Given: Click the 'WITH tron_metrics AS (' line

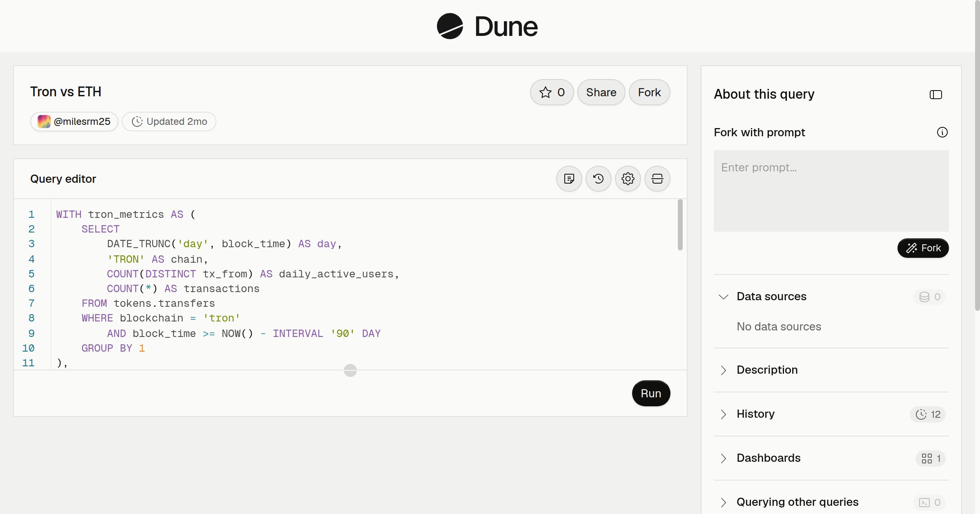Looking at the screenshot, I should pyautogui.click(x=126, y=215).
